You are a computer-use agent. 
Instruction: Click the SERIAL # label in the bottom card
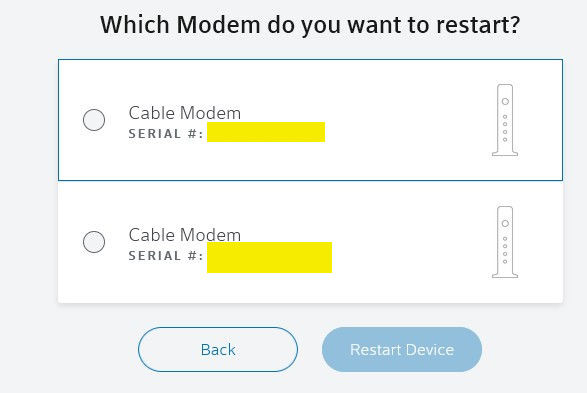(x=166, y=256)
